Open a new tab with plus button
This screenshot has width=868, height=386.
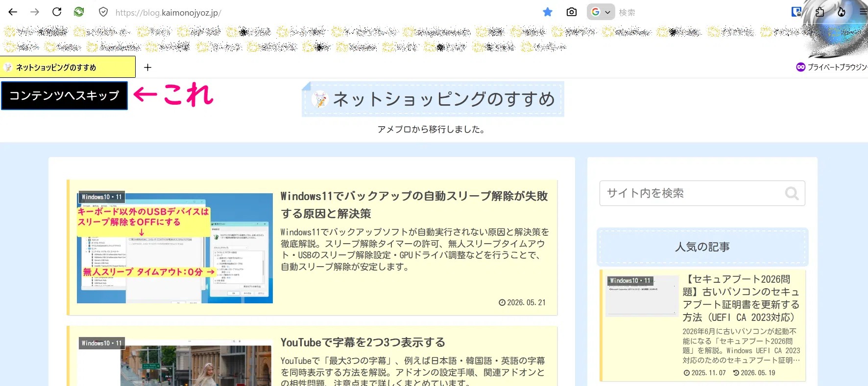pyautogui.click(x=147, y=68)
